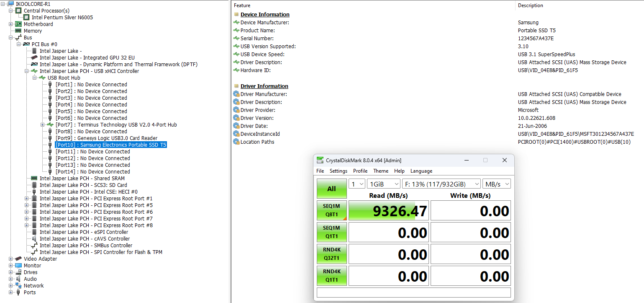644x303 pixels.
Task: Click the USB 3.1 SuperSpeedPlus value
Action: coord(547,54)
